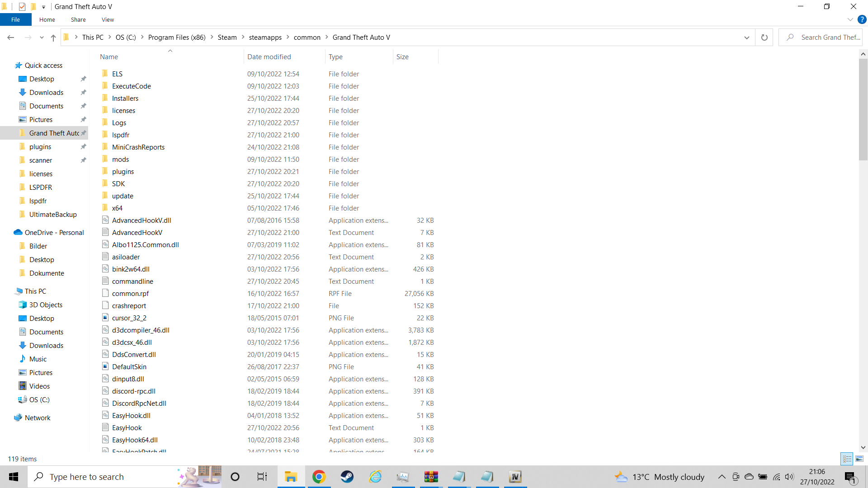
Task: Toggle the pin on Downloads quick access
Action: coord(83,93)
